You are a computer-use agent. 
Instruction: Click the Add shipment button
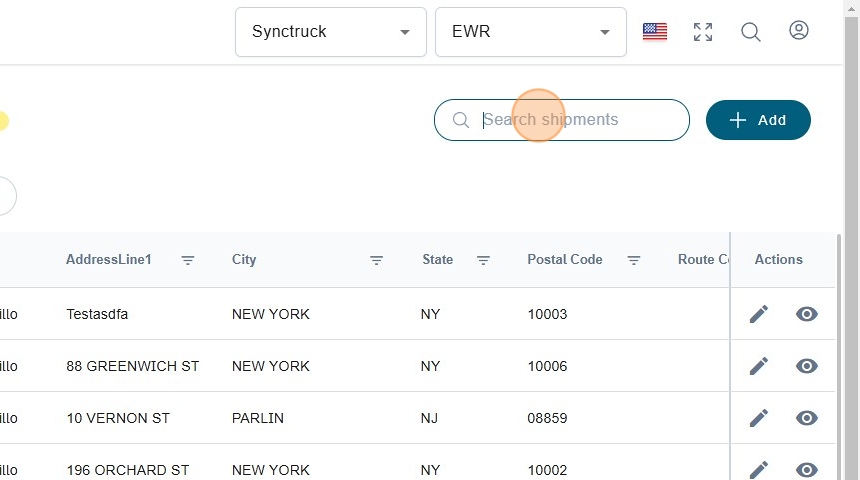tap(758, 120)
